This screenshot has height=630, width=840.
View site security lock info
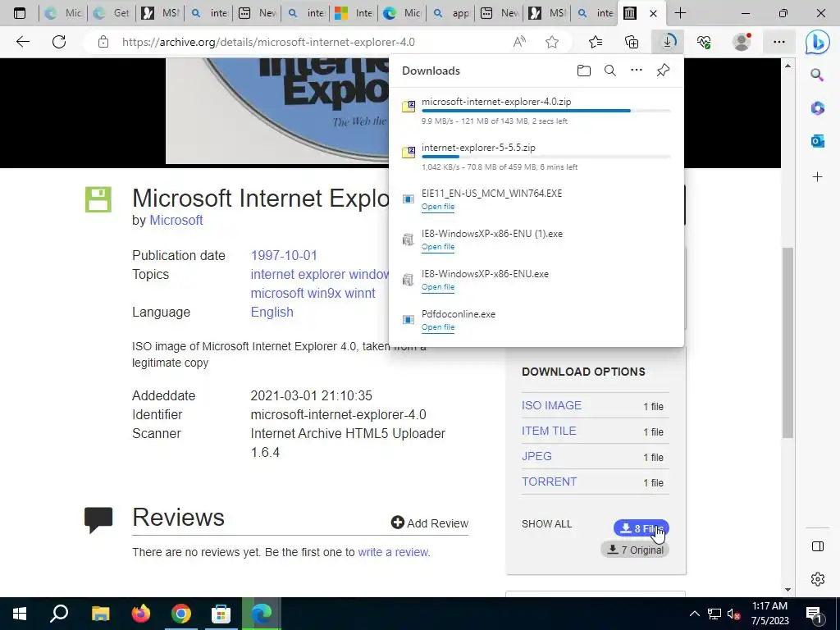(103, 42)
